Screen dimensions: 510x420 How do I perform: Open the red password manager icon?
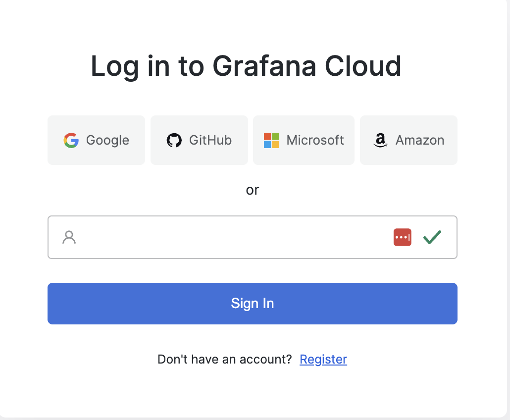tap(403, 237)
